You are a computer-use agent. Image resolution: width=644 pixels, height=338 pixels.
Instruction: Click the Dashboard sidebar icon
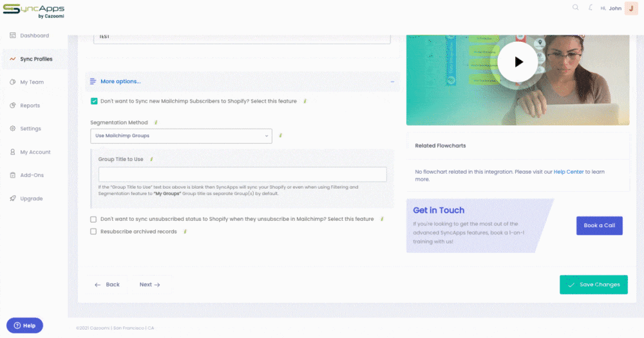click(x=13, y=35)
